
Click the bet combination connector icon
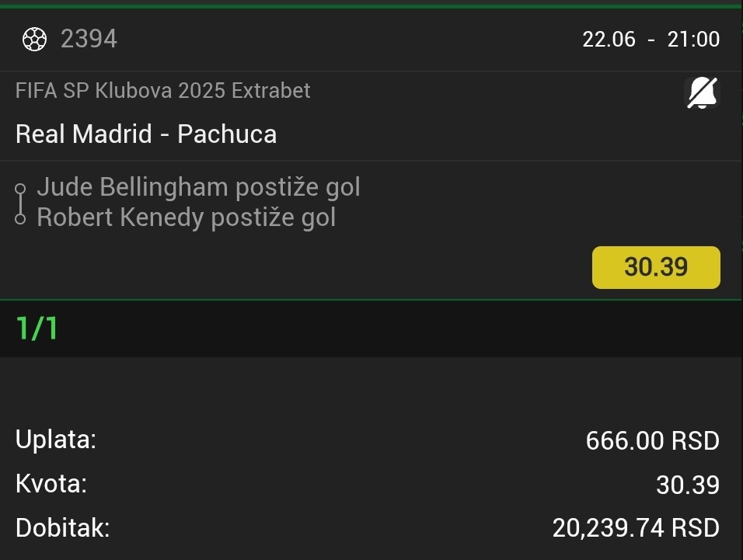20,203
